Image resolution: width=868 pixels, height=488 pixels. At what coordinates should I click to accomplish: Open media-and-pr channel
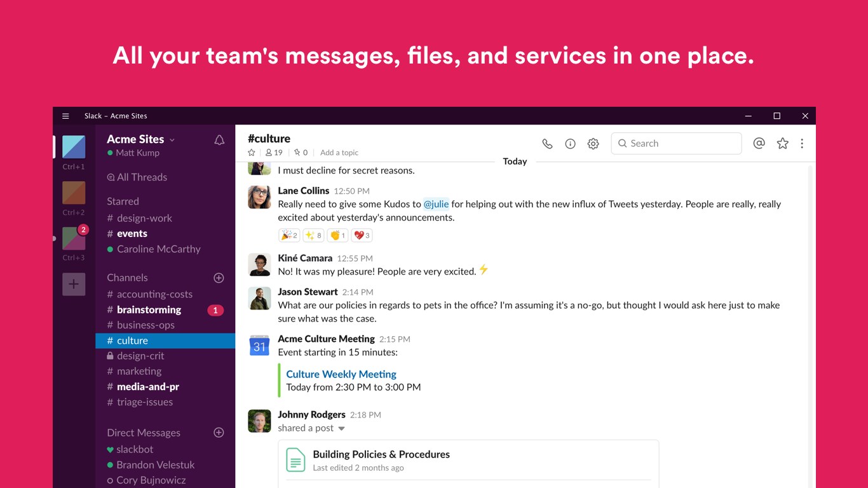tap(143, 386)
